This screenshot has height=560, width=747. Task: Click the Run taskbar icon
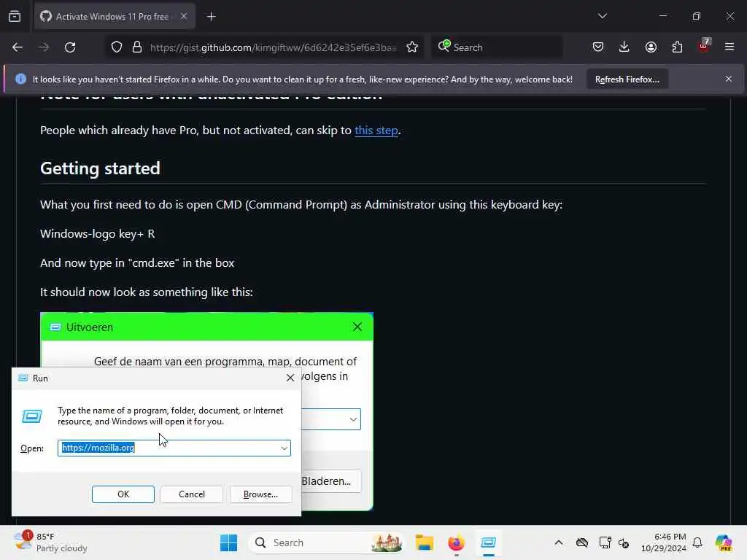coord(488,542)
